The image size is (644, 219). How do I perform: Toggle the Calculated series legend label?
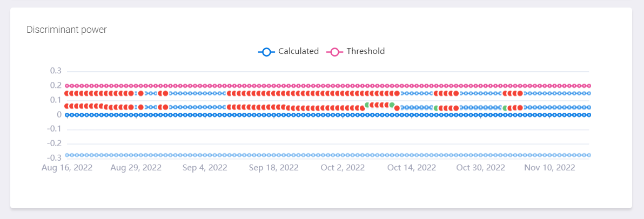tap(298, 51)
